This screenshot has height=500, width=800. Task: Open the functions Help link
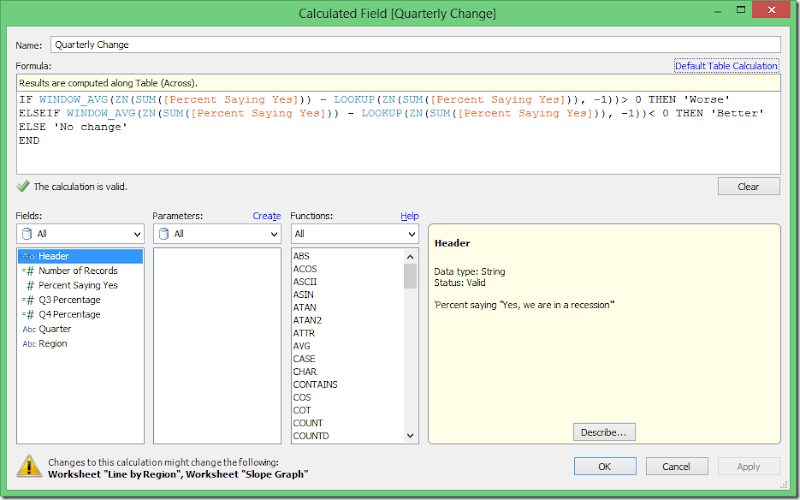tap(409, 216)
